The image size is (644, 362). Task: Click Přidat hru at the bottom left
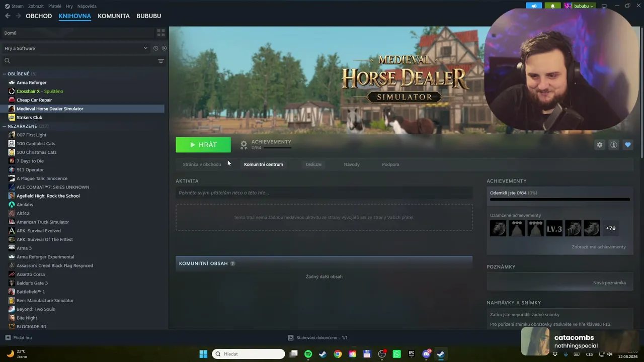(x=19, y=338)
